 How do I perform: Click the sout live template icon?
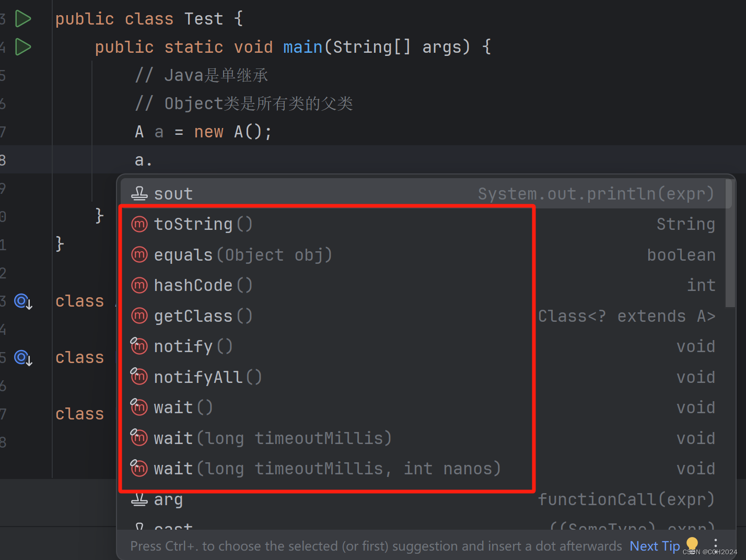(x=139, y=193)
